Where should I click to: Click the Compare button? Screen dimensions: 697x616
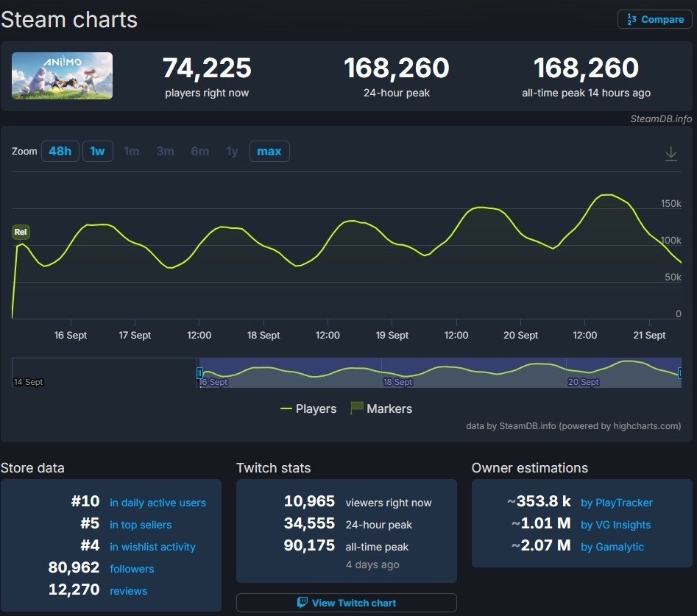655,20
